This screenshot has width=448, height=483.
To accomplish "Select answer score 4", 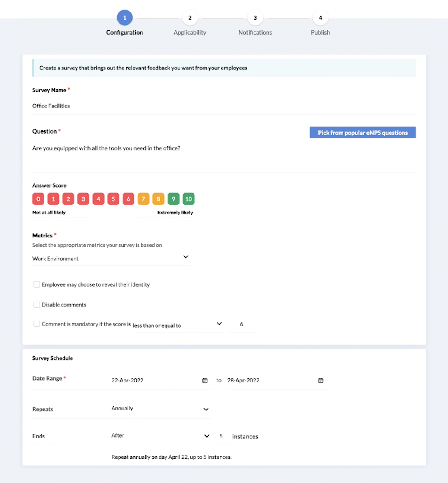I will pyautogui.click(x=98, y=199).
